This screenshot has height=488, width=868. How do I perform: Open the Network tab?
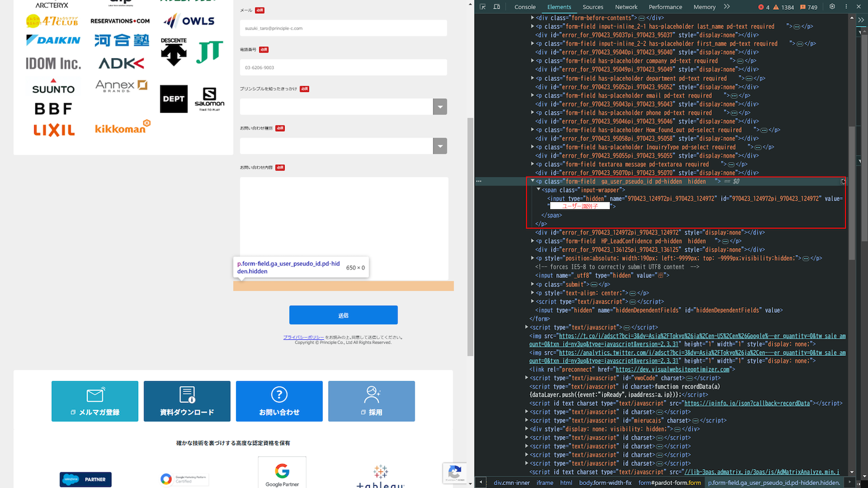[626, 7]
